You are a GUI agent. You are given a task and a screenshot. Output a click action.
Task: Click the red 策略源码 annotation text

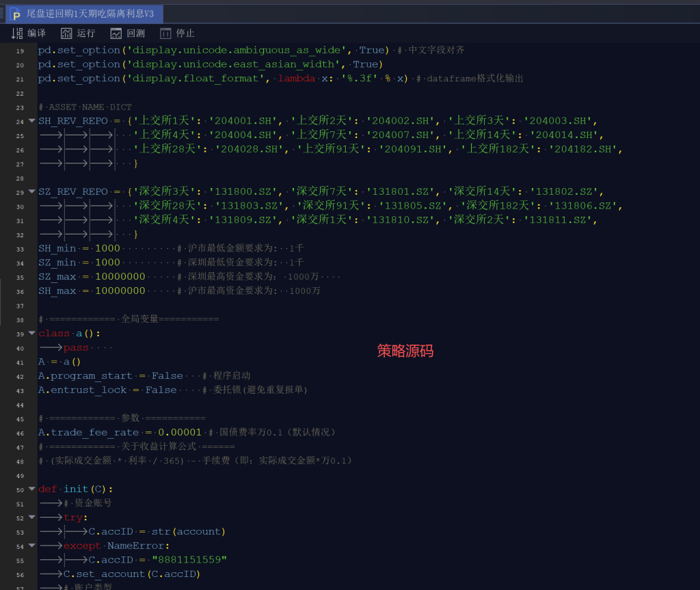(405, 351)
